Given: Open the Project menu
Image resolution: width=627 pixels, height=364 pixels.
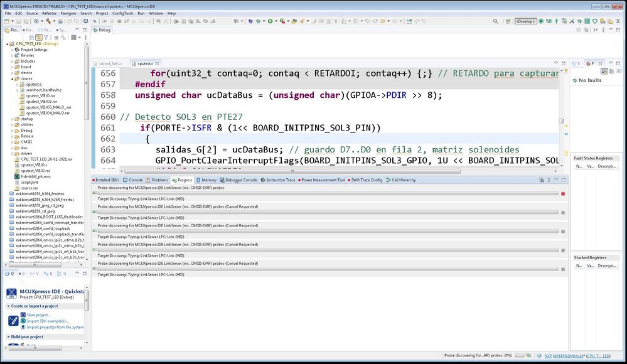Looking at the screenshot, I should (x=102, y=13).
